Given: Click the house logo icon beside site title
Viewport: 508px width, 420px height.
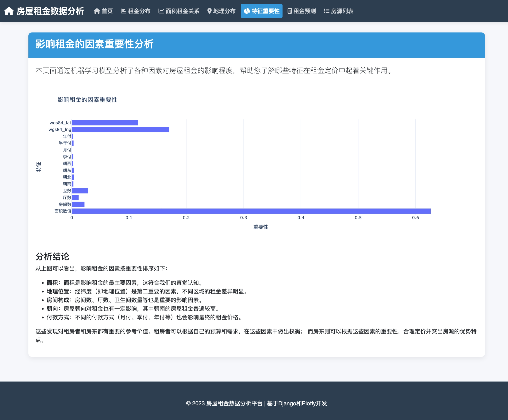Looking at the screenshot, I should click(x=9, y=11).
